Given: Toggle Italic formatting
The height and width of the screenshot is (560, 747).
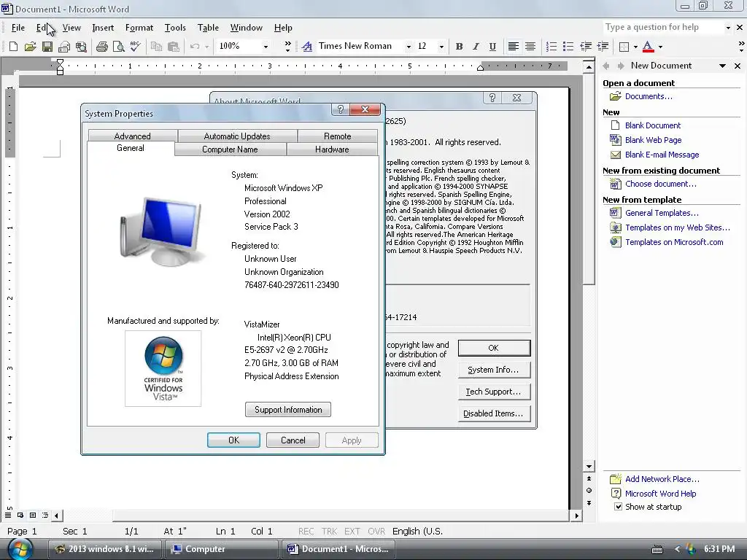Looking at the screenshot, I should click(x=476, y=46).
